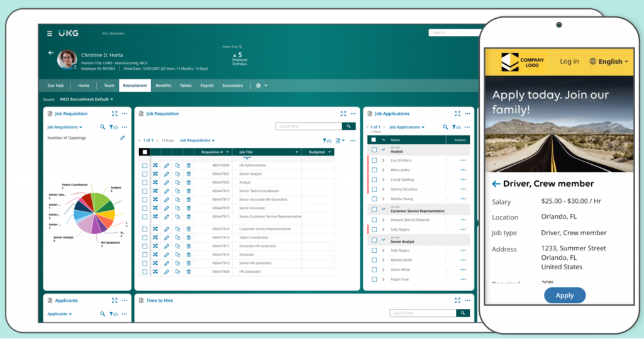644x339 pixels.
Task: Maximize the Job Requisition table panel
Action: pyautogui.click(x=343, y=114)
